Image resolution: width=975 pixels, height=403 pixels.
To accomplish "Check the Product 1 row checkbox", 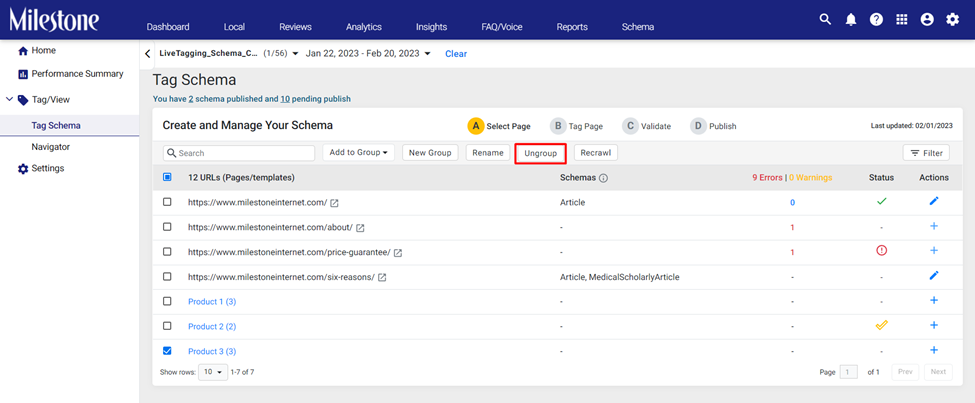I will (x=167, y=301).
